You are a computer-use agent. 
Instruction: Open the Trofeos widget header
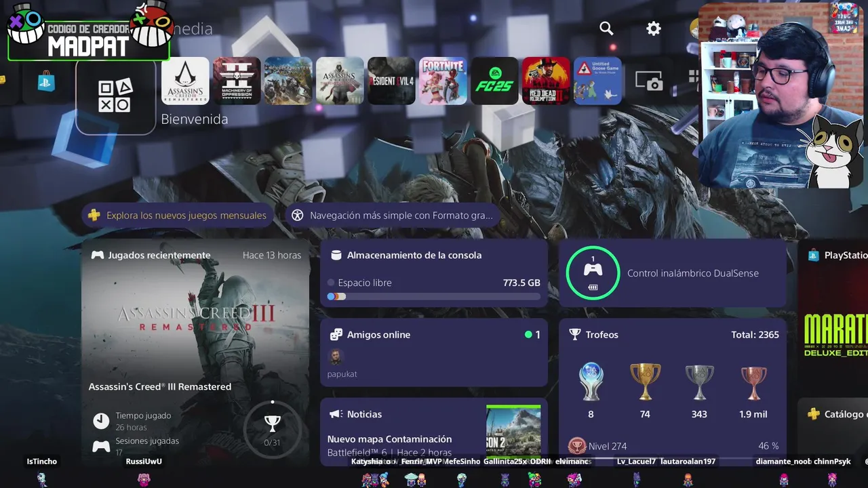tap(673, 334)
